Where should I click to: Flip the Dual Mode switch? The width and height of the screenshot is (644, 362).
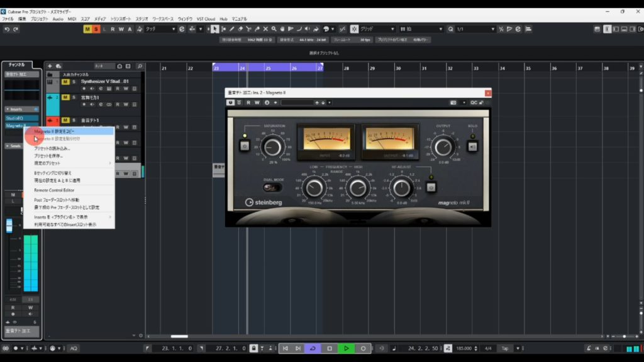[x=272, y=187]
